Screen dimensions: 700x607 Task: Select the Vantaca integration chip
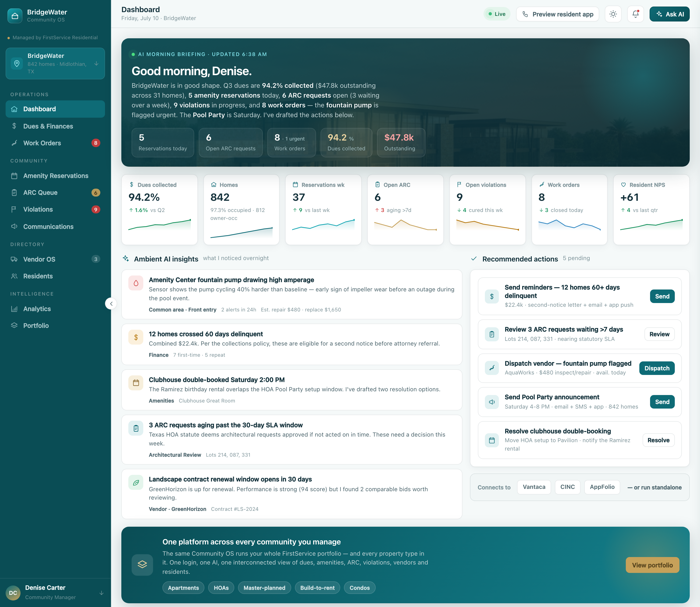coord(534,487)
